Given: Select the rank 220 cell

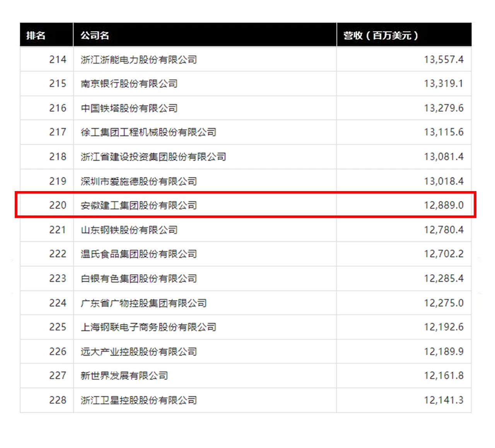Looking at the screenshot, I should point(58,205).
